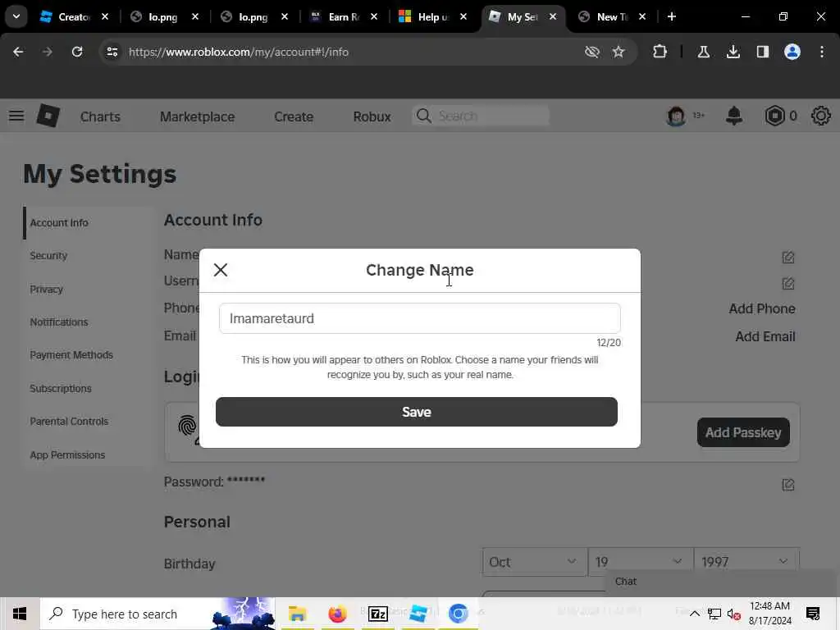Open the notifications bell
The width and height of the screenshot is (840, 630).
click(734, 116)
